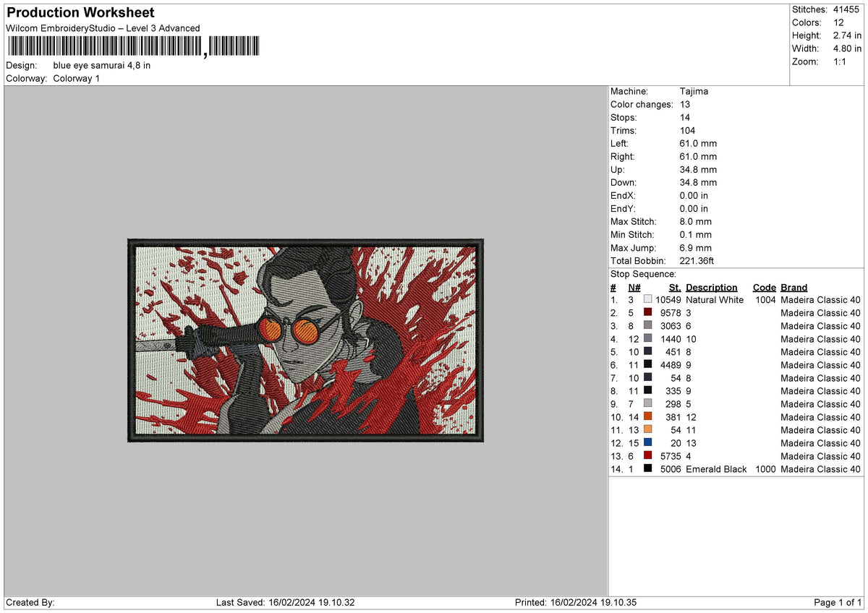Image resolution: width=868 pixels, height=613 pixels.
Task: Click stitch count 9578 in stop 2
Action: pos(671,313)
